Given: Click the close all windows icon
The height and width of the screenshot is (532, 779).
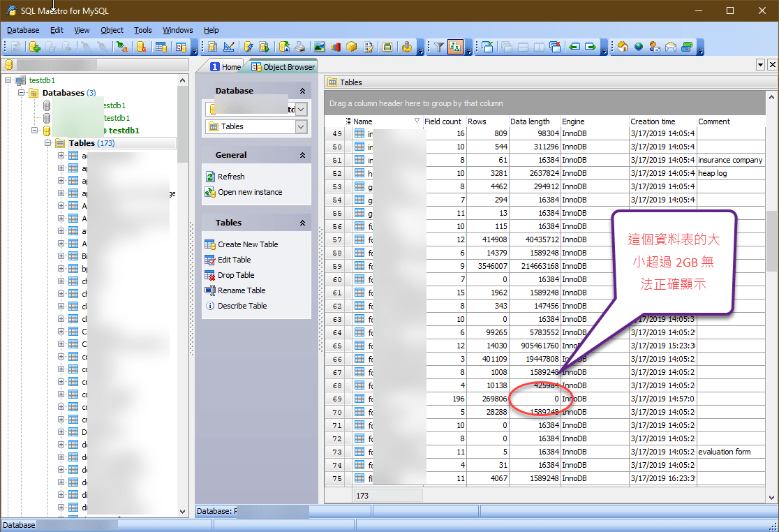Looking at the screenshot, I should click(x=555, y=47).
